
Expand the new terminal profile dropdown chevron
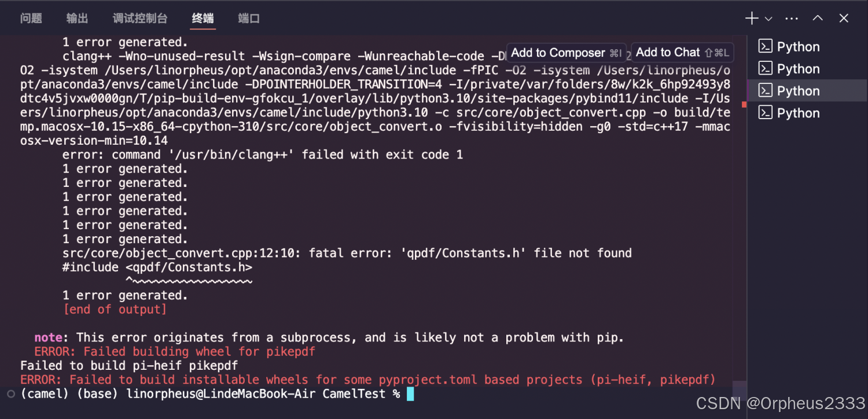(767, 18)
